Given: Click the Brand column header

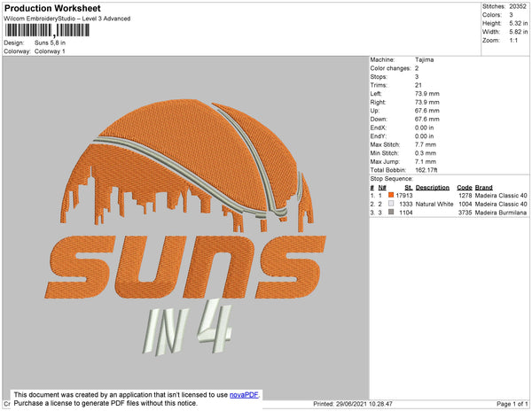Looking at the screenshot, I should pos(483,188).
